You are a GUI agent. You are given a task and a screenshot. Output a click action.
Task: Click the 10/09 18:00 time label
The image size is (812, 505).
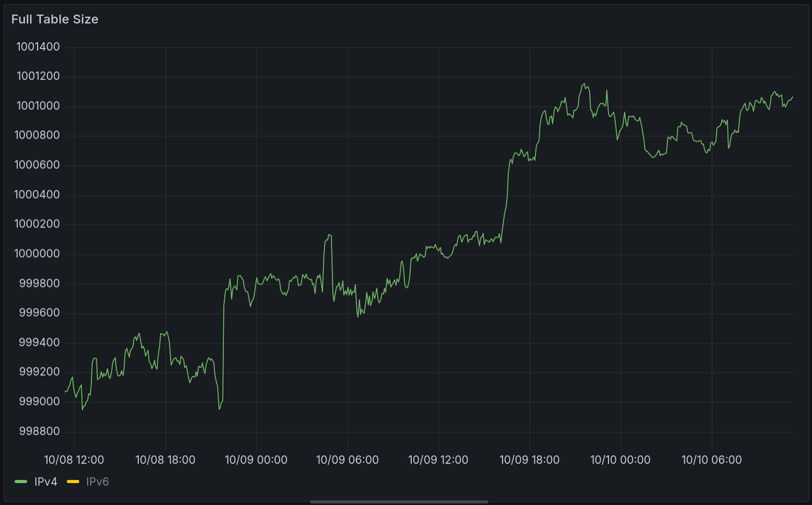pyautogui.click(x=529, y=460)
